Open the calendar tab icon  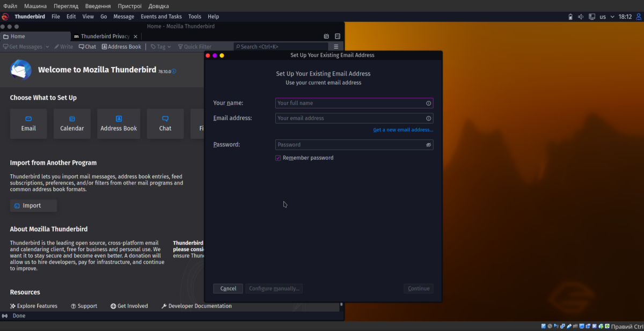326,36
